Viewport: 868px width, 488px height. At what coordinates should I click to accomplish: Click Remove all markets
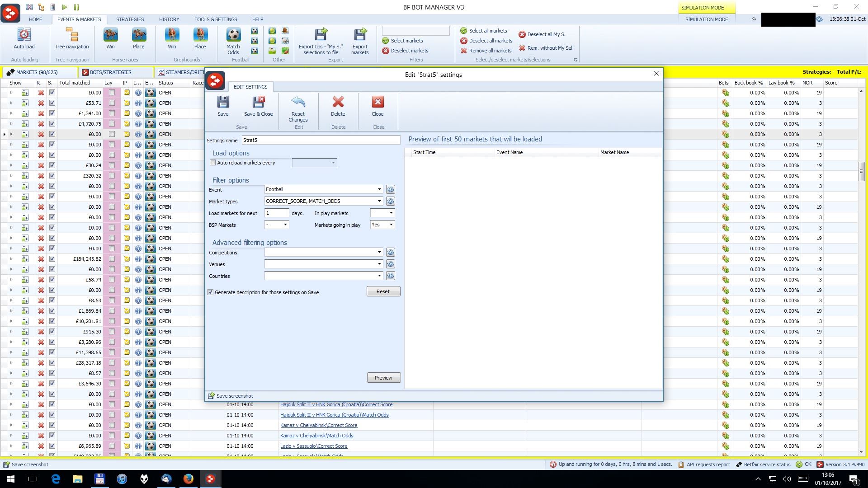point(486,51)
